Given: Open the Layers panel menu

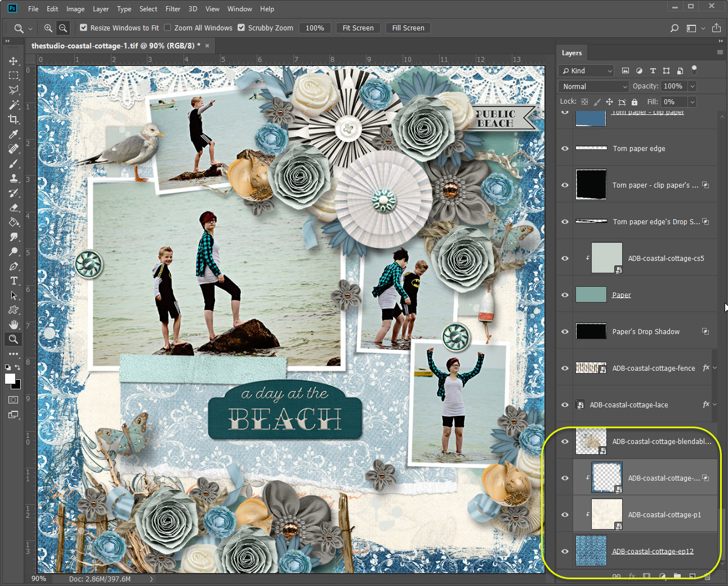Looking at the screenshot, I should point(720,52).
